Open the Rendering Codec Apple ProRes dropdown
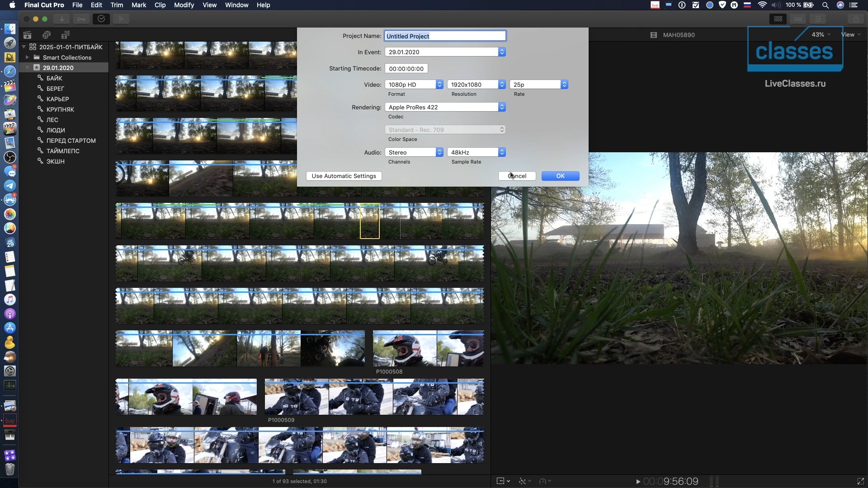This screenshot has width=868, height=488. click(445, 107)
